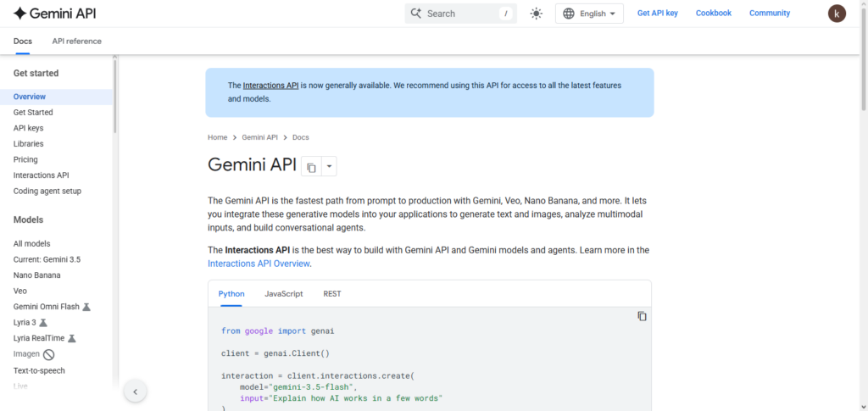This screenshot has height=411, width=868.
Task: Open Get Started in the sidebar
Action: click(33, 113)
